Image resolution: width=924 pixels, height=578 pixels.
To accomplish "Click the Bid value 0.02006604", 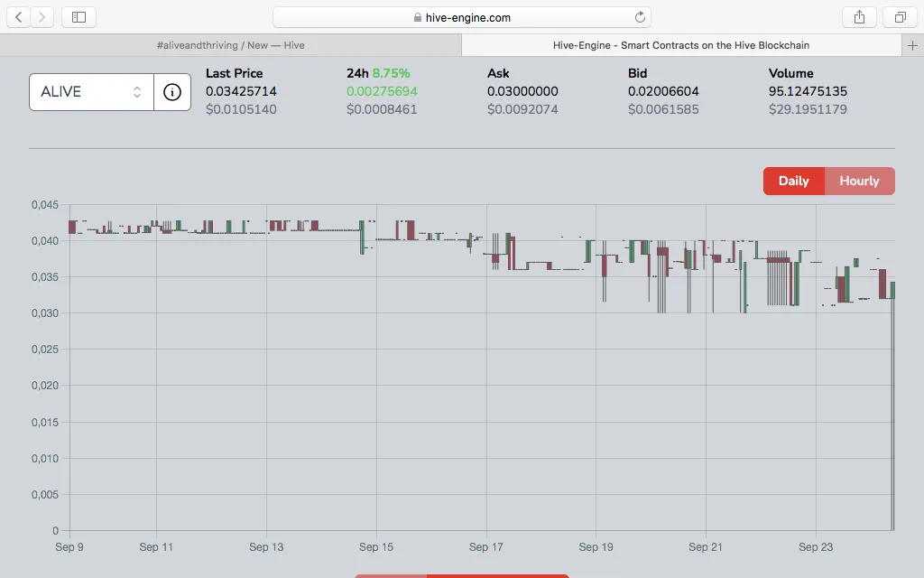I will [663, 91].
